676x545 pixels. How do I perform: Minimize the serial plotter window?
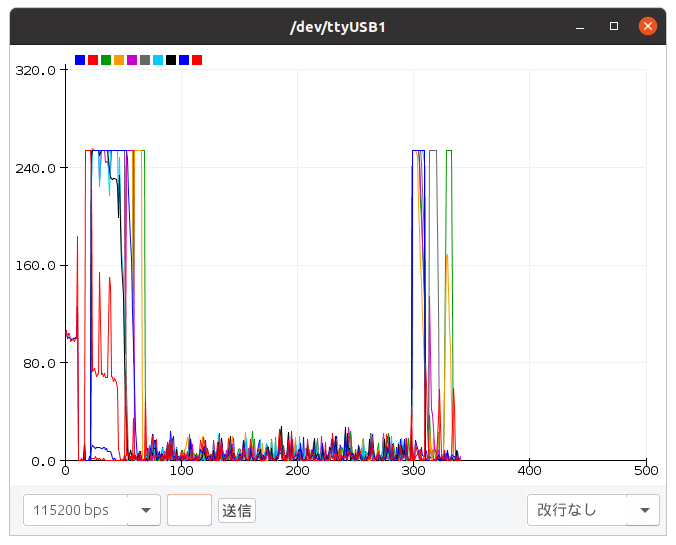(x=580, y=27)
